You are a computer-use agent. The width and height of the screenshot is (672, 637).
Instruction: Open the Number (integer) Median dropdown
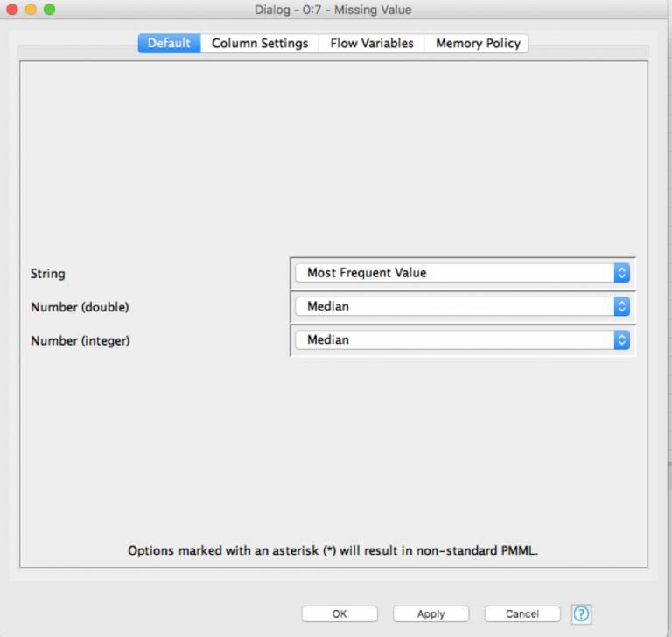(x=462, y=339)
